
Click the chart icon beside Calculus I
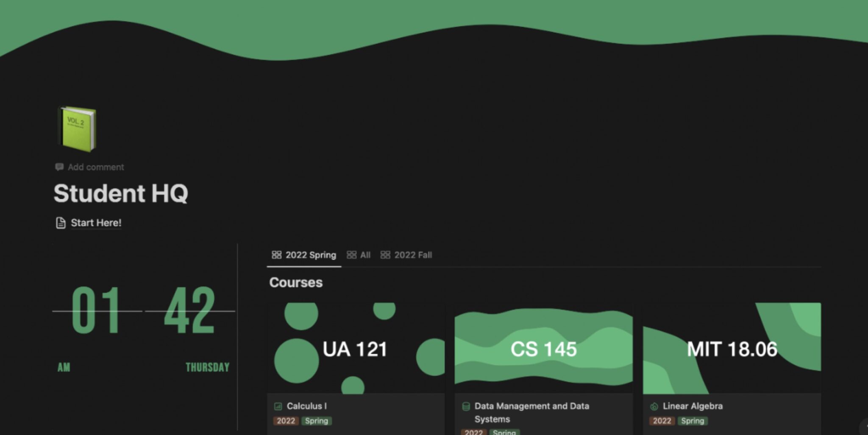click(278, 406)
